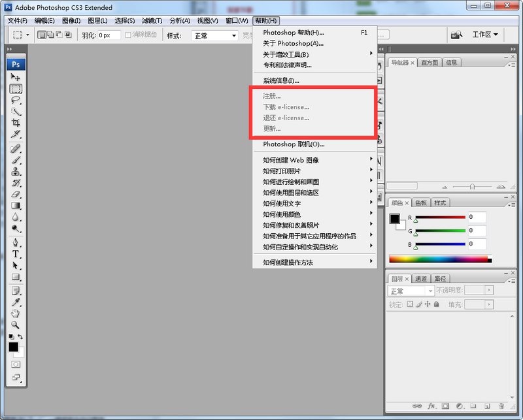
Task: Open the Navigator panel options menu
Action: pos(511,65)
